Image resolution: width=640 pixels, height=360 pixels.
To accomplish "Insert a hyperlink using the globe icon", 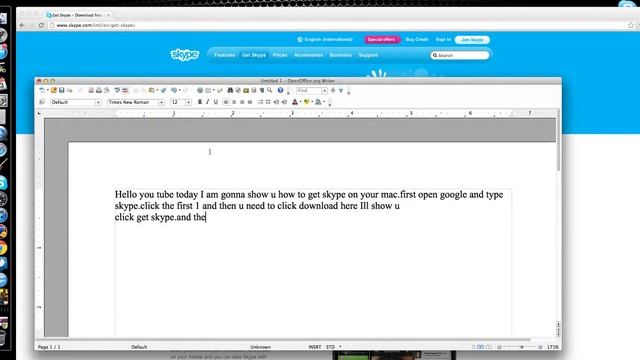I will pos(200,90).
